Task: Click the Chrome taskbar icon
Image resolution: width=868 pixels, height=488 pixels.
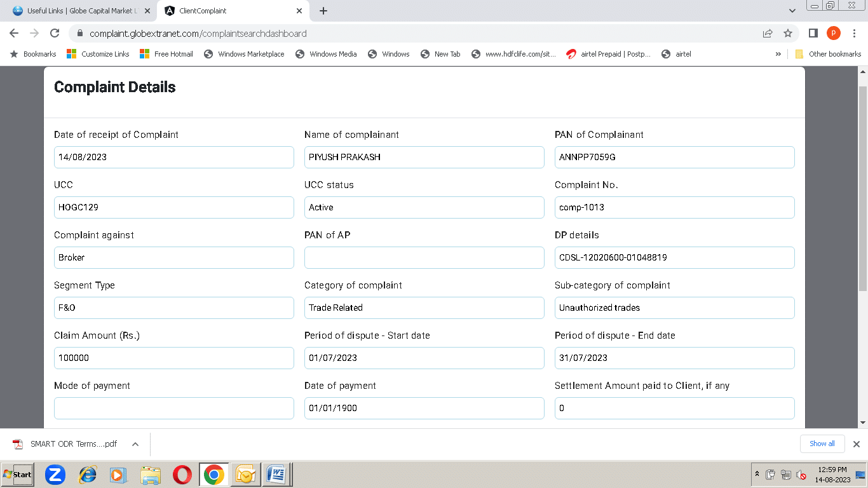Action: coord(214,475)
